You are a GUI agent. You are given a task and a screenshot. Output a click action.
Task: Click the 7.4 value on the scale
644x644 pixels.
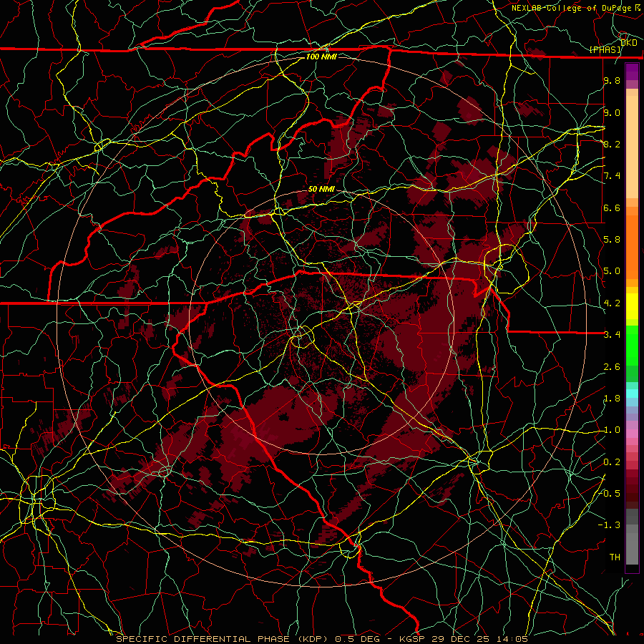tap(612, 176)
